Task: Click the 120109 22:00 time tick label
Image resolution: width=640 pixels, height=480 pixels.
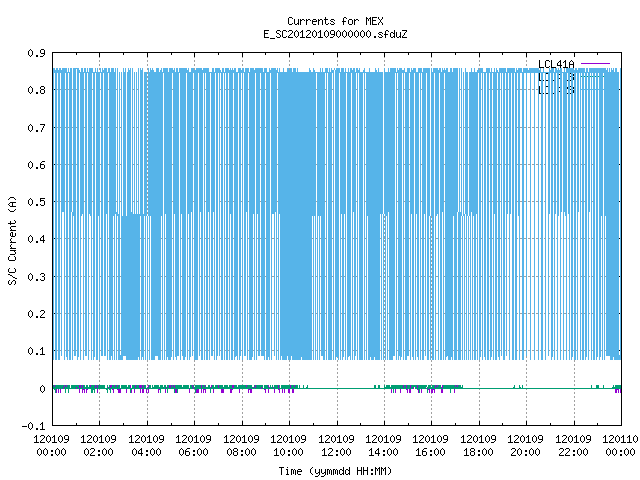Action: coord(573,446)
